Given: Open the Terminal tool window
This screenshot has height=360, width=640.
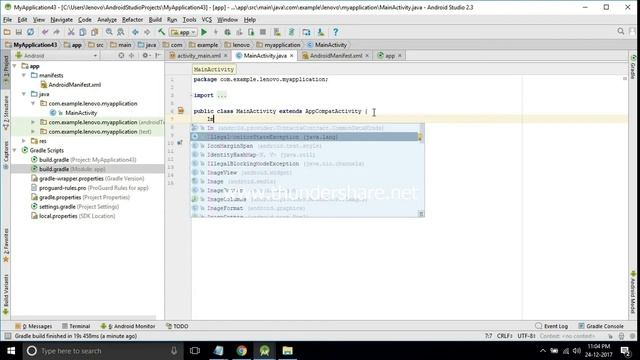Looking at the screenshot, I should (x=76, y=326).
